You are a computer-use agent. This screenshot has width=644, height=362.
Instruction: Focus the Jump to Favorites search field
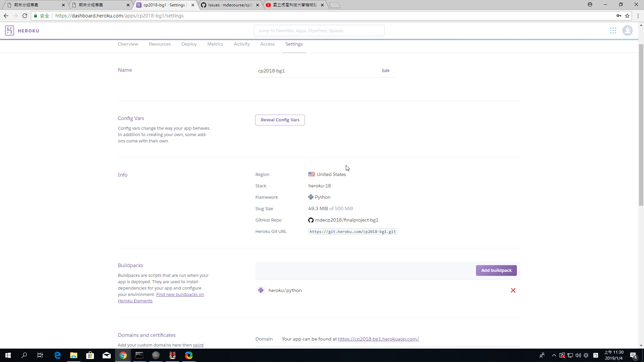tap(319, 31)
